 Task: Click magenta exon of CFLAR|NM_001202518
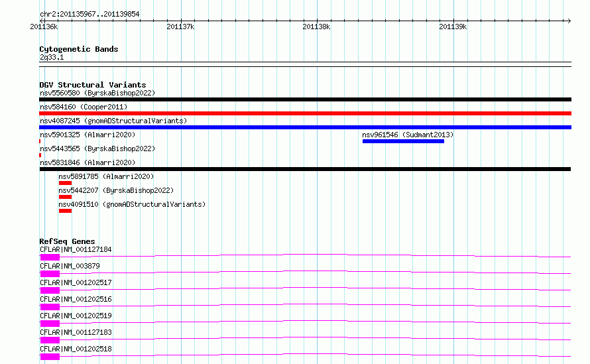(x=50, y=357)
